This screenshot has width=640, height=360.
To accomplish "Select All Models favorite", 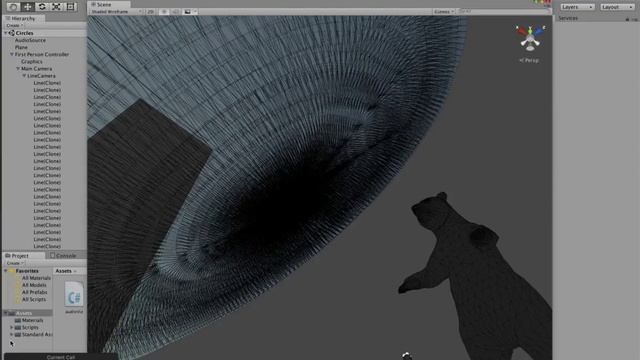I will click(34, 285).
